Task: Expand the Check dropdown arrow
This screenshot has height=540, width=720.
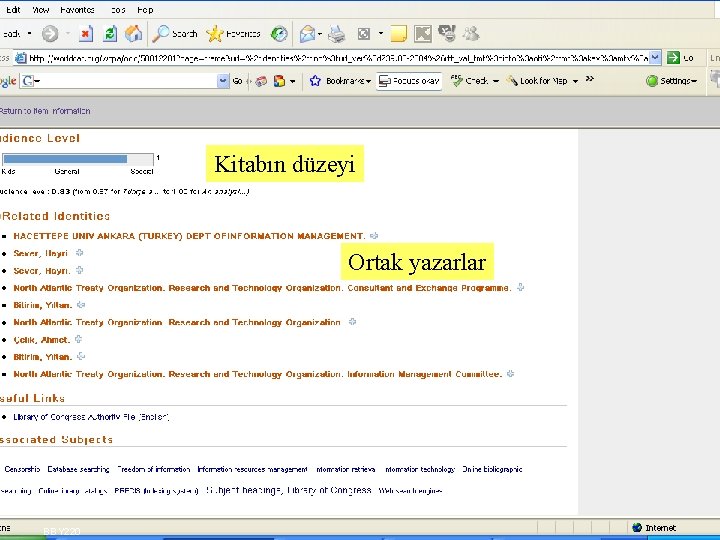Action: coord(495,81)
